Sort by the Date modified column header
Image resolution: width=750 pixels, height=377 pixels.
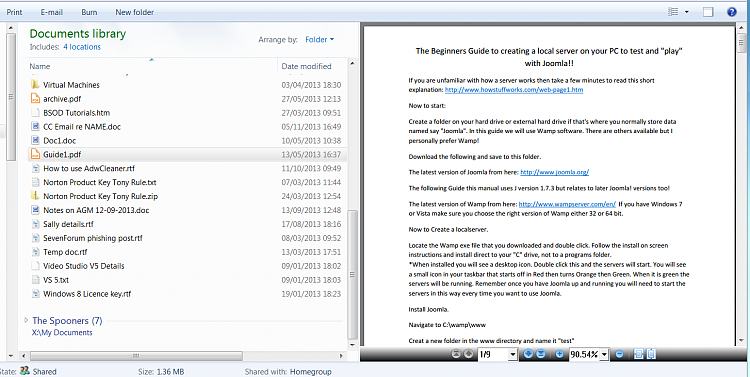(x=306, y=66)
